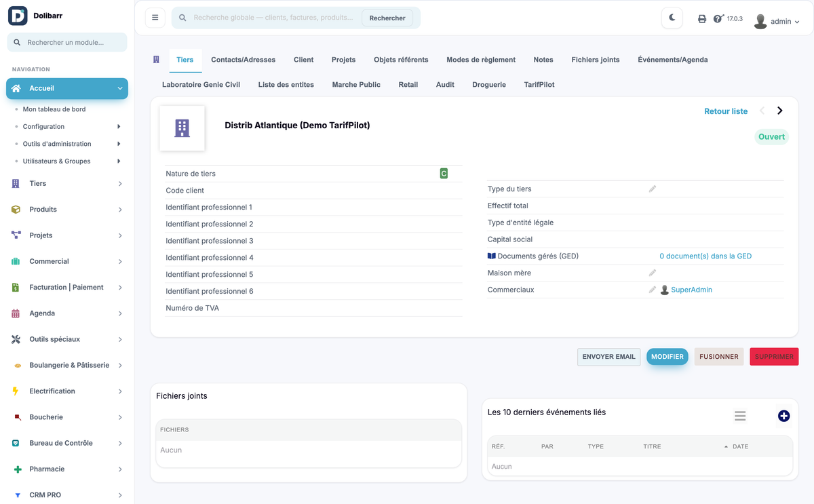Open help via the question mark icon
The width and height of the screenshot is (814, 504).
tap(718, 19)
